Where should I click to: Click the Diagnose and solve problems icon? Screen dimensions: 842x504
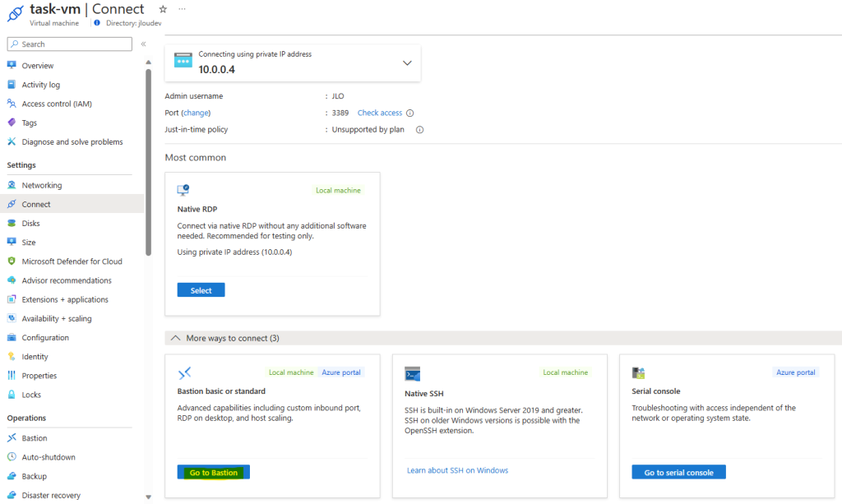pyautogui.click(x=12, y=141)
